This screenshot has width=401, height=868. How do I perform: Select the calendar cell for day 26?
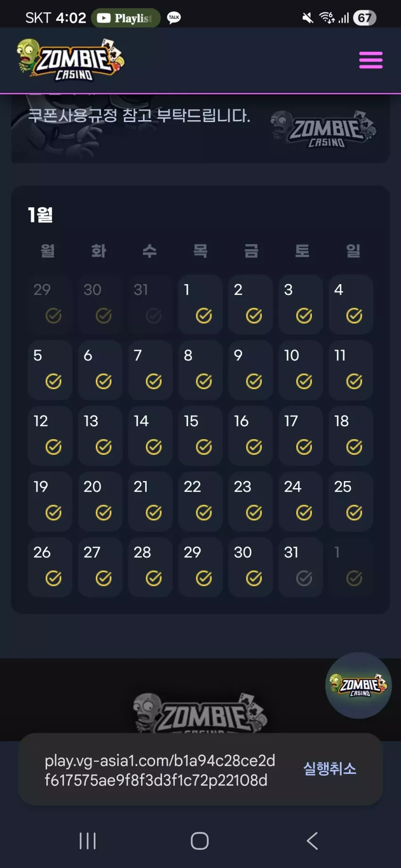pyautogui.click(x=50, y=567)
